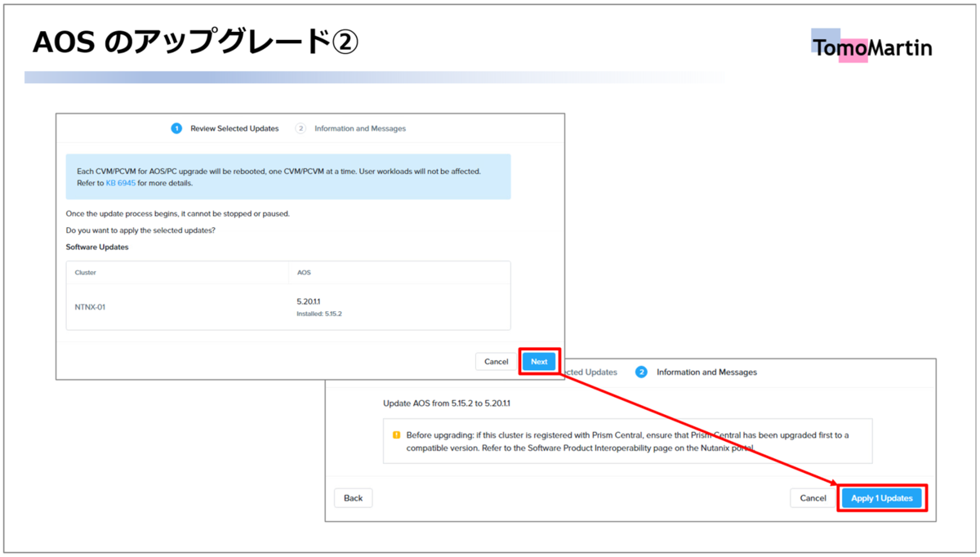Click the AOS column header
This screenshot has height=557, width=980.
click(x=304, y=273)
